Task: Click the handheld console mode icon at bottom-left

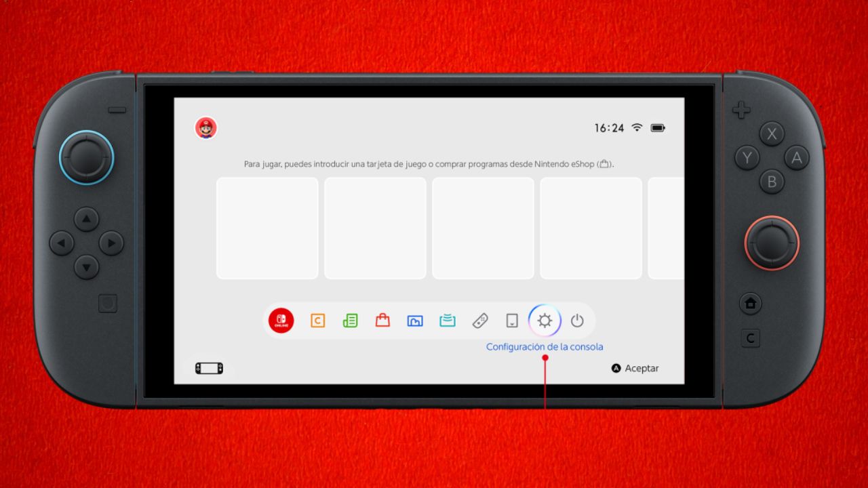Action: [209, 368]
